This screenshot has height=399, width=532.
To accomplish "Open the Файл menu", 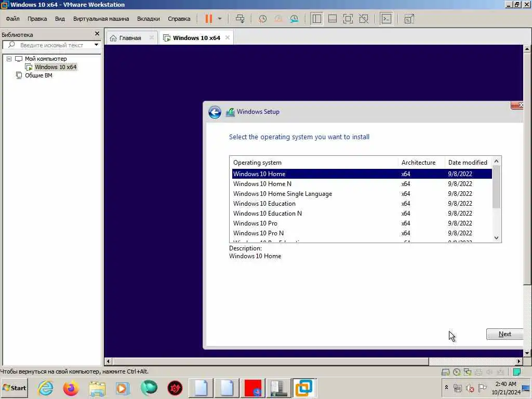I will 12,19.
